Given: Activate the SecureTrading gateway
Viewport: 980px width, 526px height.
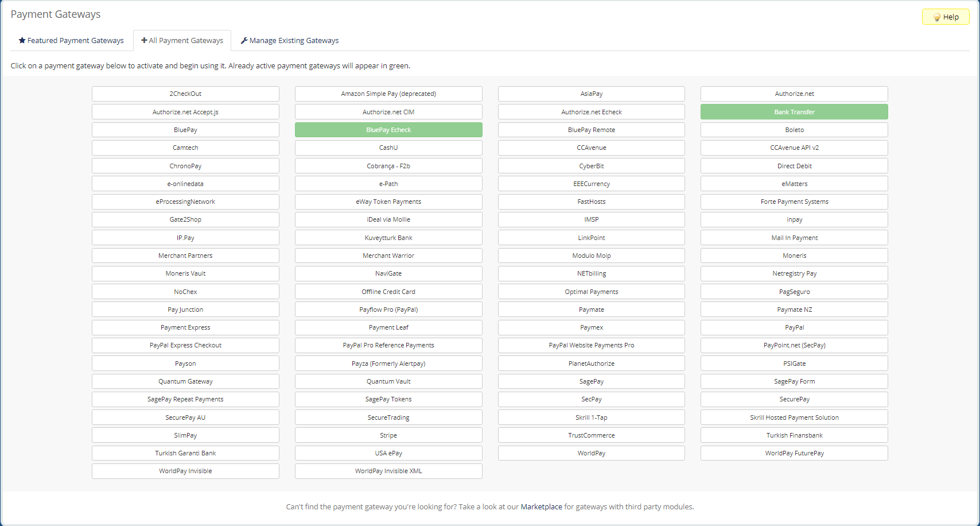Looking at the screenshot, I should (388, 417).
